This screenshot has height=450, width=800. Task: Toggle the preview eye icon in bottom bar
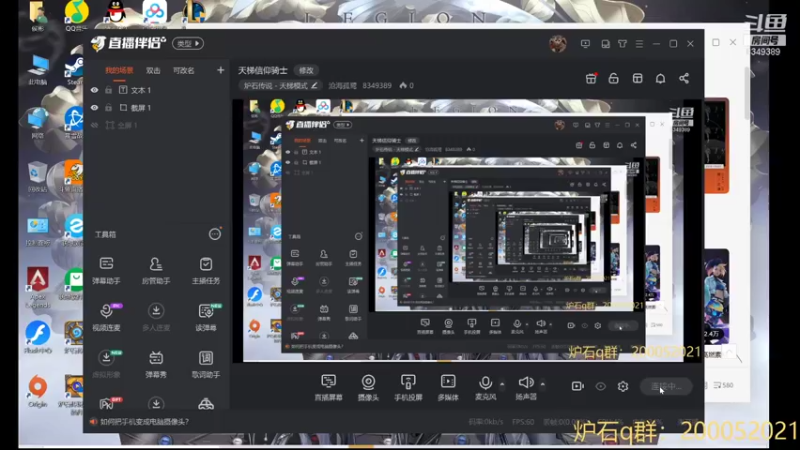tap(601, 386)
